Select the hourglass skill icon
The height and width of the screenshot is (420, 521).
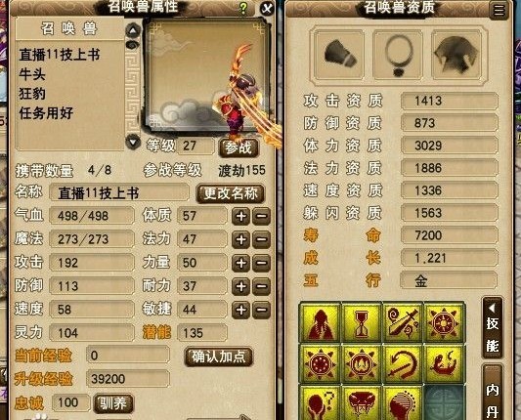(x=361, y=322)
